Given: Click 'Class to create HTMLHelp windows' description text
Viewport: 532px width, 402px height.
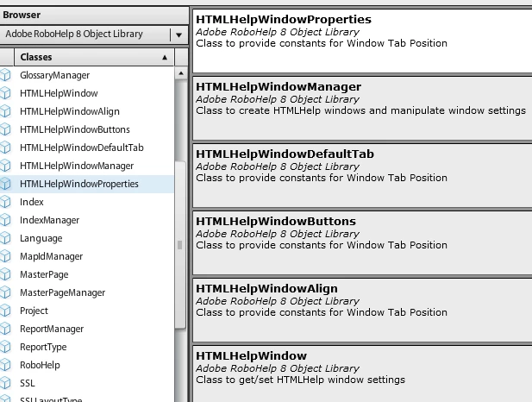Looking at the screenshot, I should (360, 110).
